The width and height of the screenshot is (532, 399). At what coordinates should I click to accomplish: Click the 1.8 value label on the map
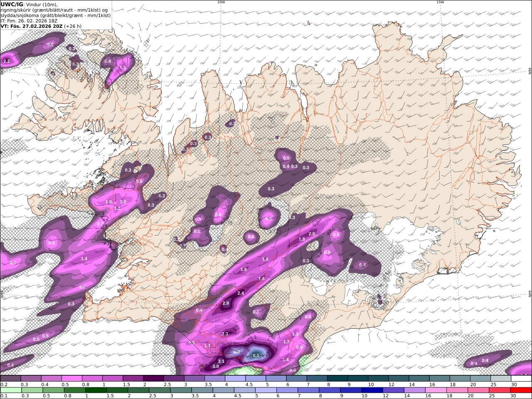pos(302,239)
